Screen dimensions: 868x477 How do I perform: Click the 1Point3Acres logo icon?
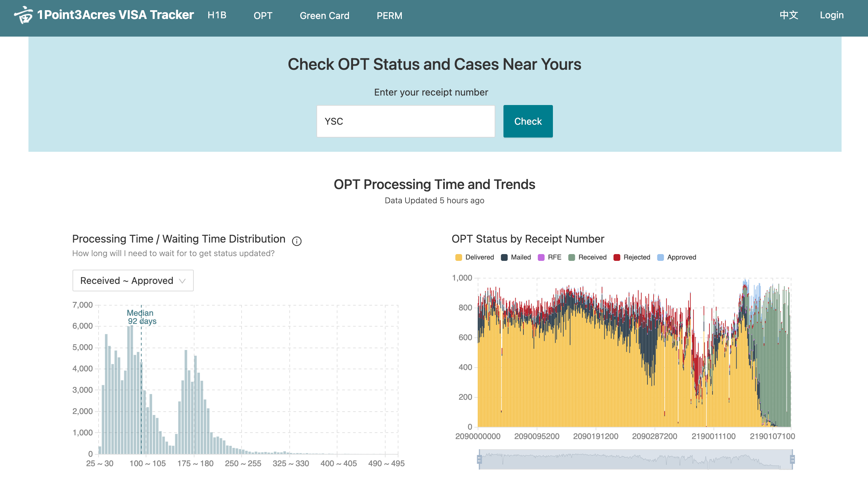click(x=23, y=15)
